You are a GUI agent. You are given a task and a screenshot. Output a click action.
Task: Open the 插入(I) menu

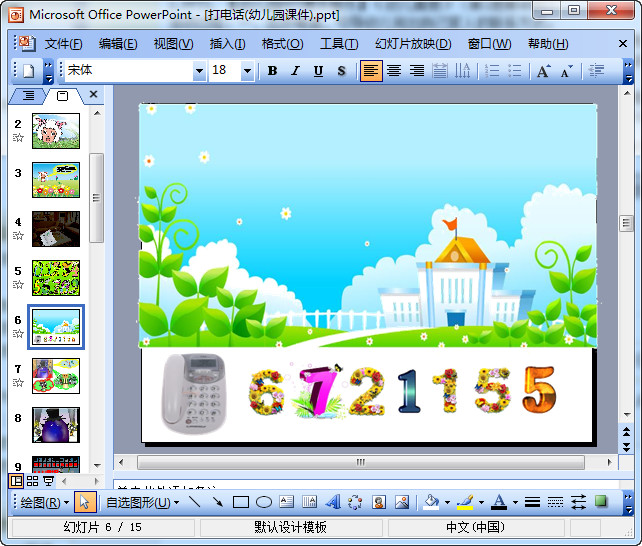coord(227,44)
